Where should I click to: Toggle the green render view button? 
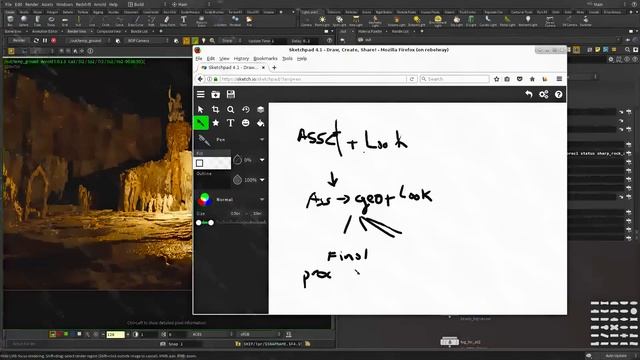[x=195, y=40]
